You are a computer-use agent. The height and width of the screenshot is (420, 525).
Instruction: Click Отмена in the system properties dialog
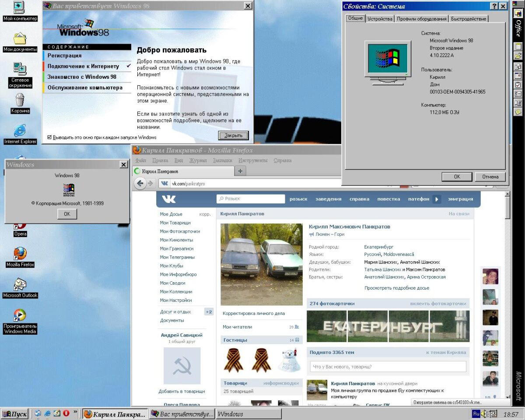[490, 177]
